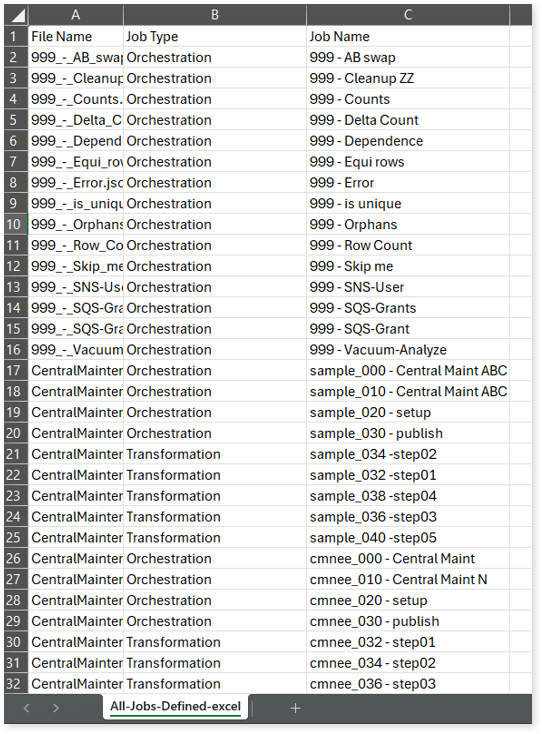542x734 pixels.
Task: Click the Job Type header cell
Action: [x=215, y=37]
